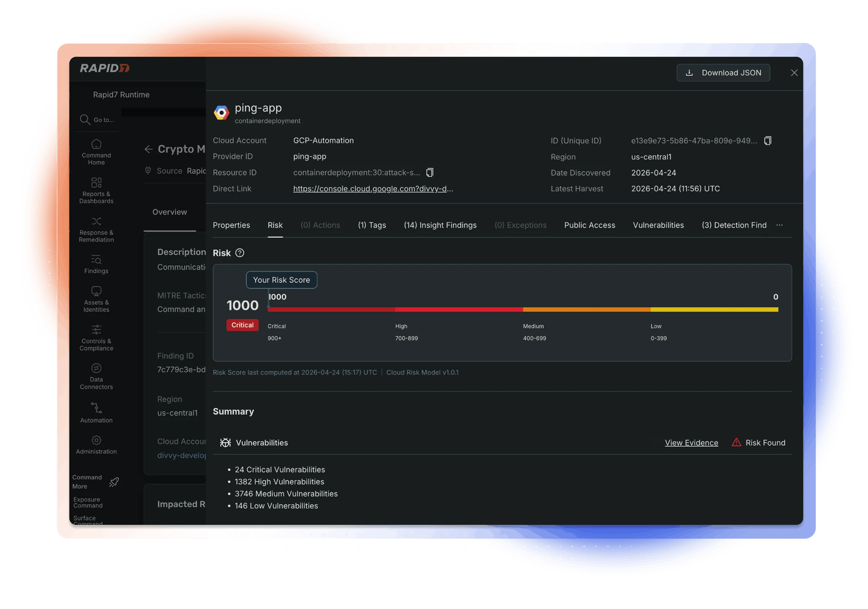Click '24 Critical Vulnerabilities' line
The image size is (868, 609).
pyautogui.click(x=280, y=470)
